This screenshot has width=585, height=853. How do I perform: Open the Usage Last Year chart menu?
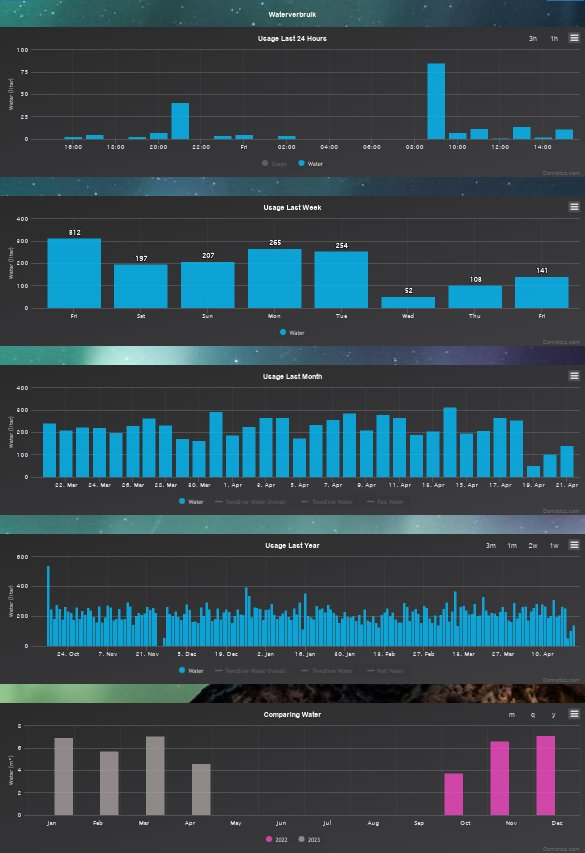pos(574,545)
